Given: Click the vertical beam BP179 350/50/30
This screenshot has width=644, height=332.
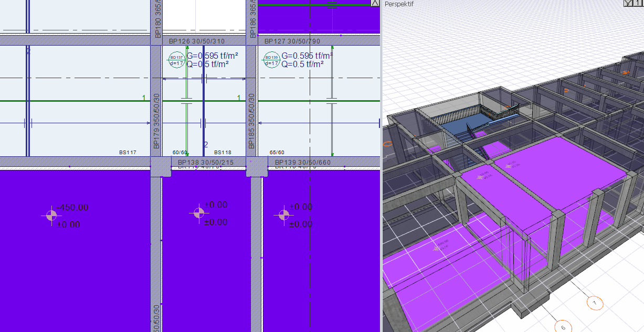Looking at the screenshot, I should point(156,121).
